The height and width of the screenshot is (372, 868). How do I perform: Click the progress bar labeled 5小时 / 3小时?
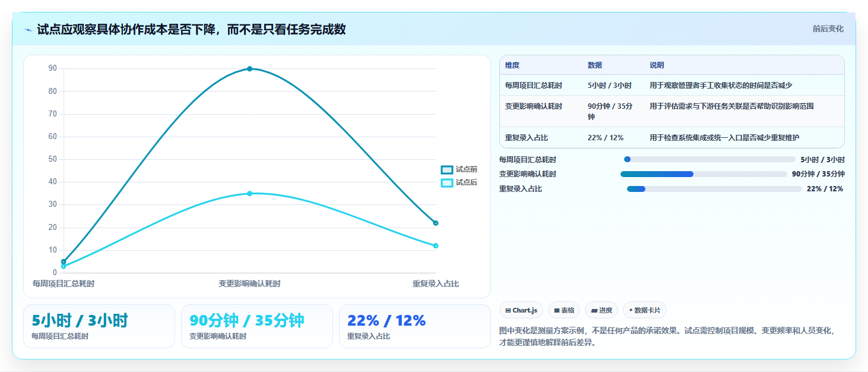[709, 159]
